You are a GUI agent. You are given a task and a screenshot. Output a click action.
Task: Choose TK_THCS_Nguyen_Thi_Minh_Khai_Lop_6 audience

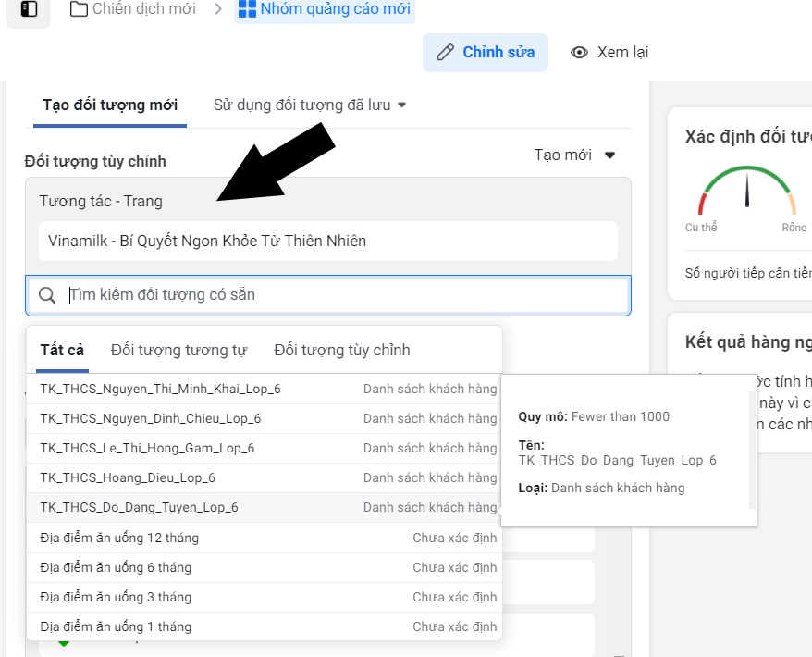point(265,390)
